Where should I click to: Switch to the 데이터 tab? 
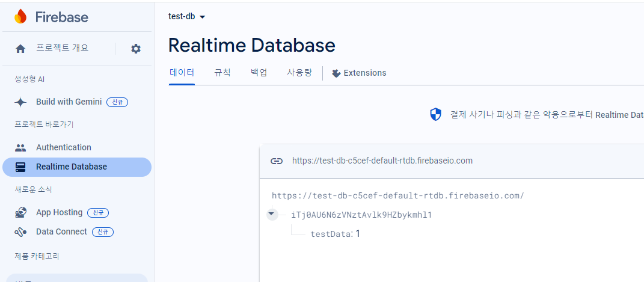coord(182,73)
